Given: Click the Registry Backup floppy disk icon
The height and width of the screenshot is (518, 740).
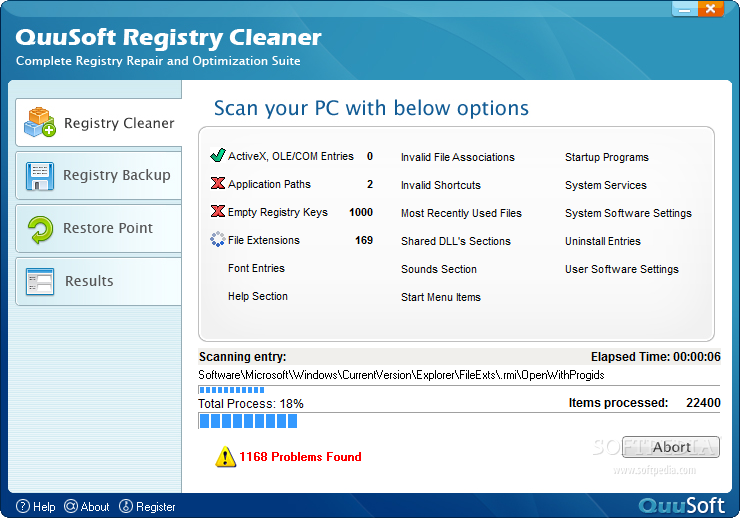Looking at the screenshot, I should point(40,176).
